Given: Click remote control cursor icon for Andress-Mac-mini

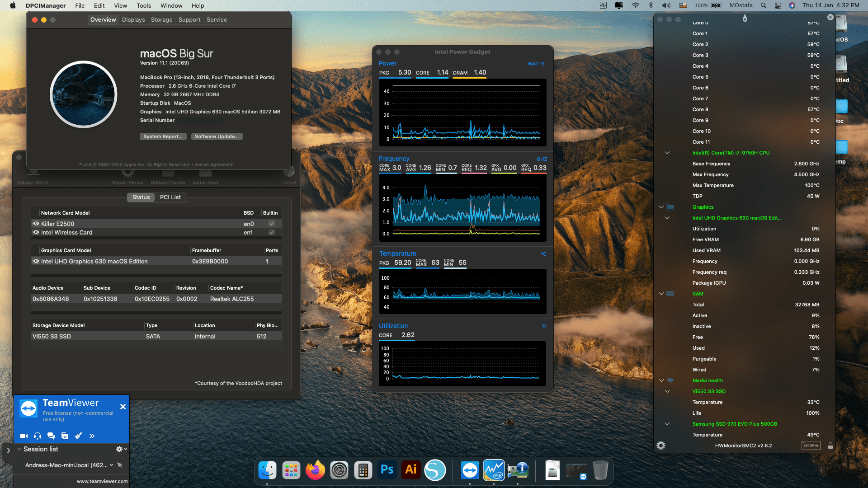Looking at the screenshot, I should pos(120,465).
